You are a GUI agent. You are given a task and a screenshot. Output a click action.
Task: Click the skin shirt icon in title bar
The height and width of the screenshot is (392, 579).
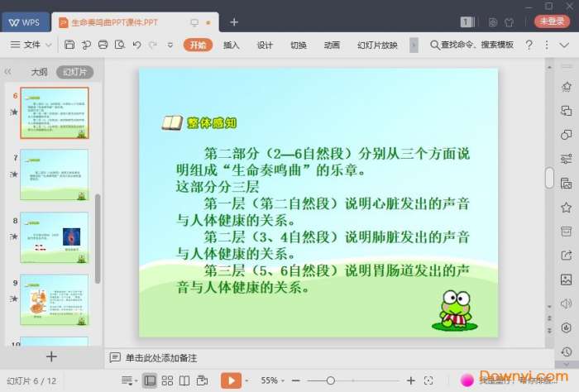pyautogui.click(x=510, y=22)
